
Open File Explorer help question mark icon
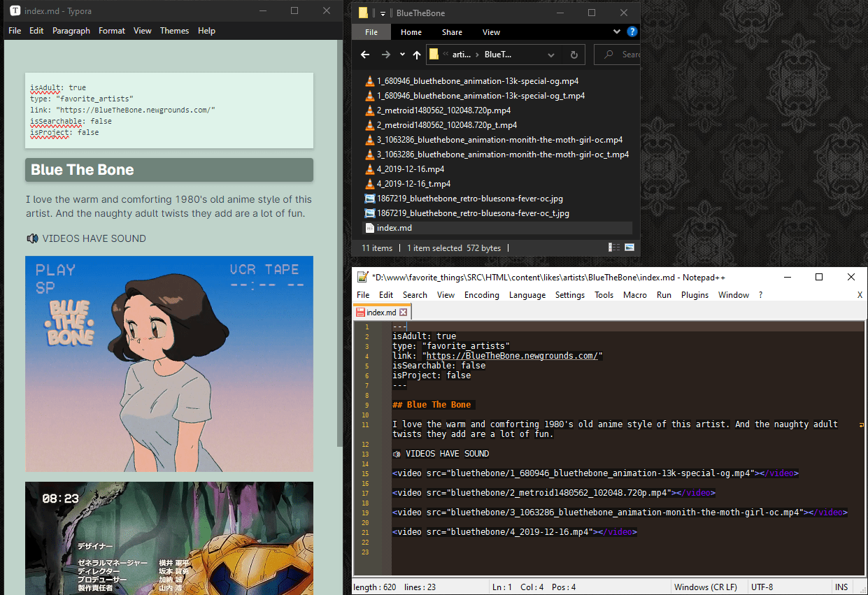(632, 31)
